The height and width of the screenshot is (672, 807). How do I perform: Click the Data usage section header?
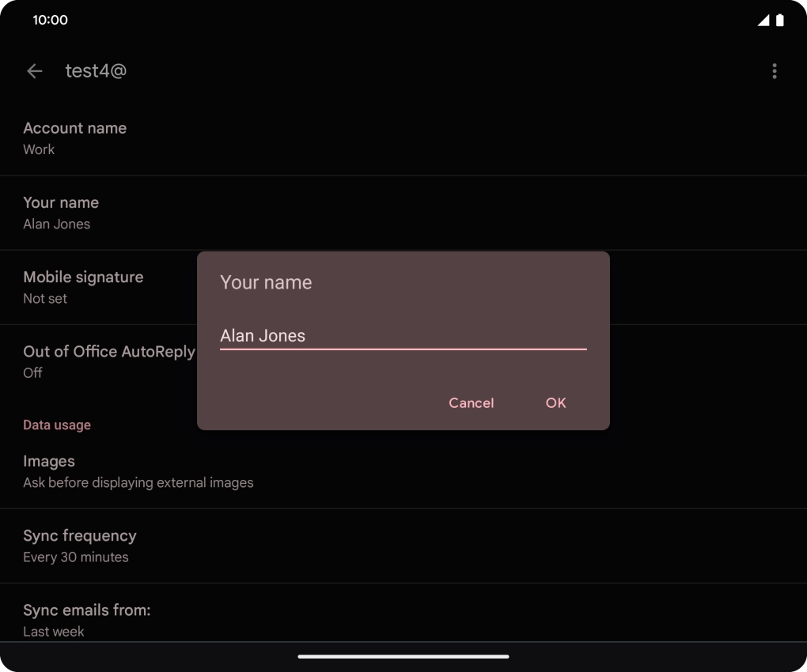(x=57, y=425)
